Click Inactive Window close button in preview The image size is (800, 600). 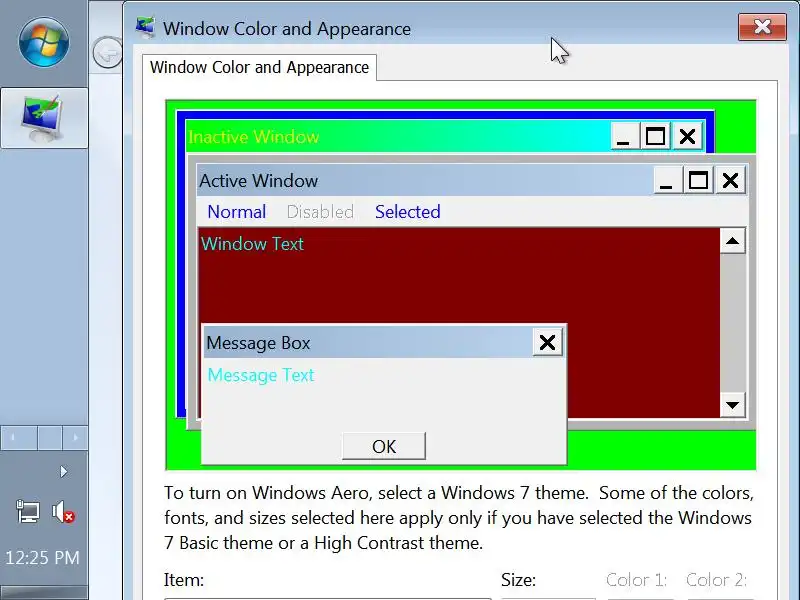tap(687, 136)
